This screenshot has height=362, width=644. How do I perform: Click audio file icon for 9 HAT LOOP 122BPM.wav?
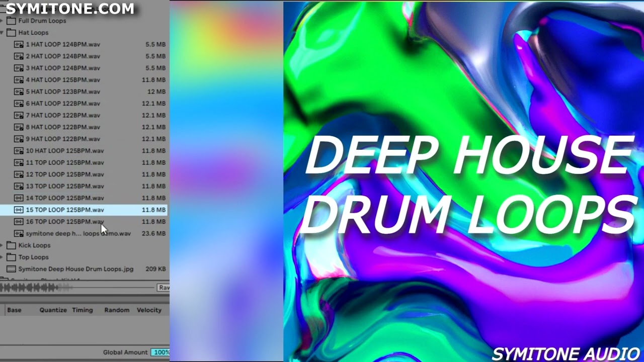[x=19, y=139]
